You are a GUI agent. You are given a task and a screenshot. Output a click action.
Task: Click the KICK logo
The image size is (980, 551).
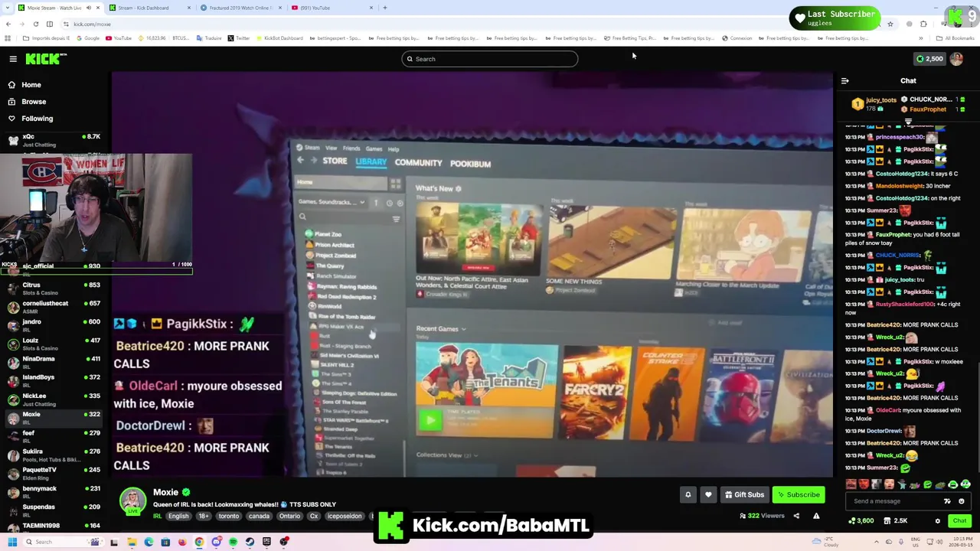click(x=46, y=59)
